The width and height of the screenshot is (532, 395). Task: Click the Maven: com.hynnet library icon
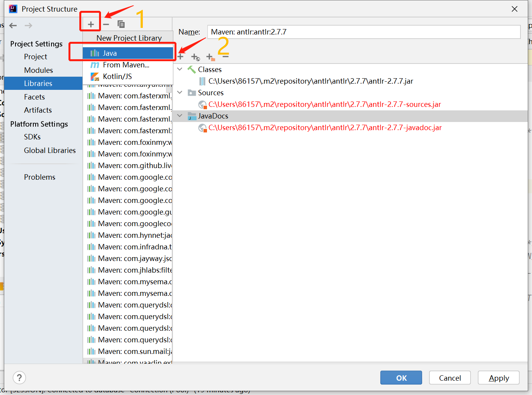coord(91,235)
